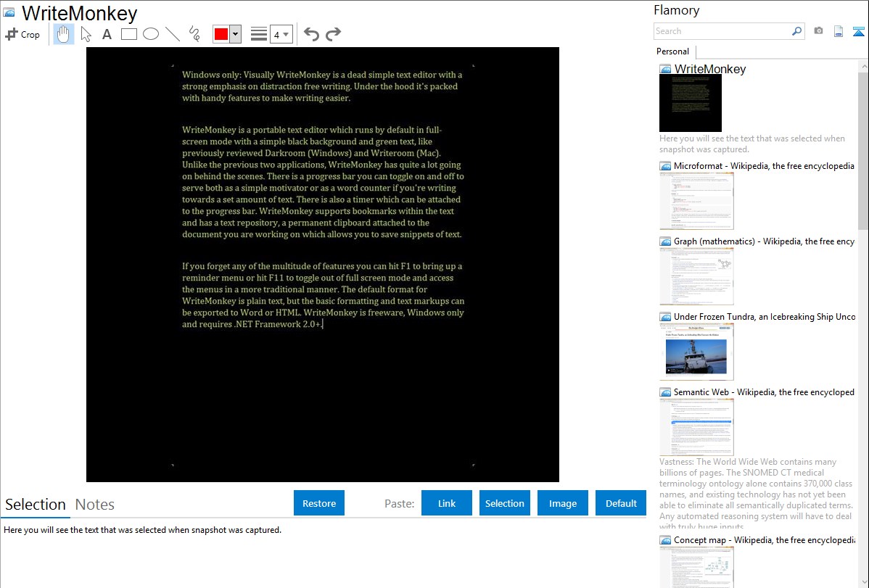Viewport: 869px width, 588px height.
Task: Click the icon beside Graph (mathematics) title
Action: tap(665, 241)
